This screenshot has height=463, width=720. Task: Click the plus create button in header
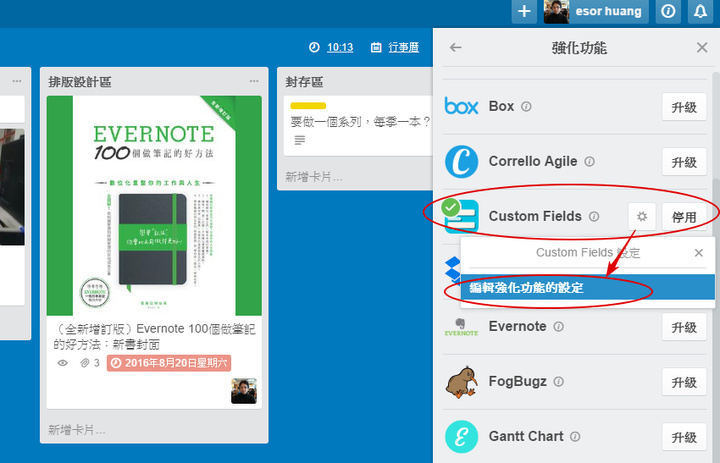(524, 11)
